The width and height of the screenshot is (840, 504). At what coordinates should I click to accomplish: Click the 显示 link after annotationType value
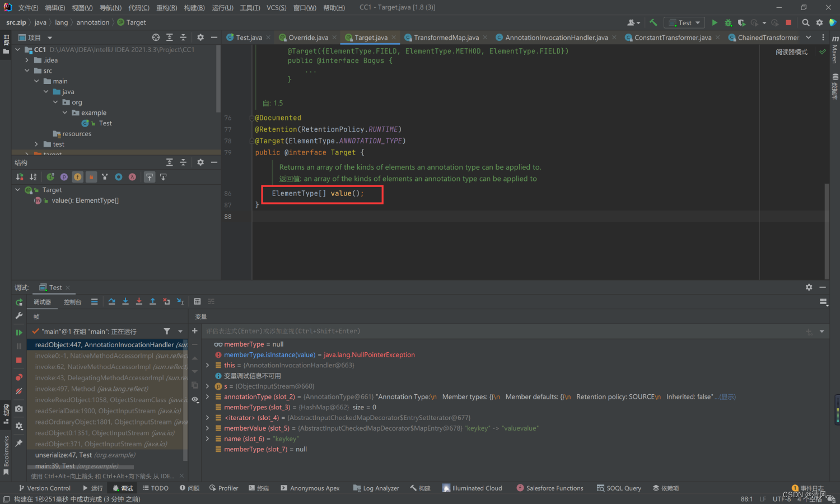pyautogui.click(x=728, y=397)
